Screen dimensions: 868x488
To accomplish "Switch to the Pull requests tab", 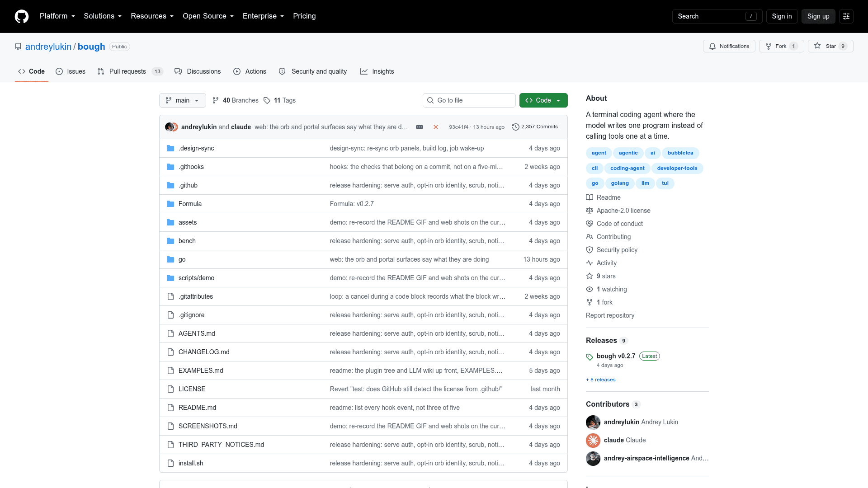I will 130,71.
